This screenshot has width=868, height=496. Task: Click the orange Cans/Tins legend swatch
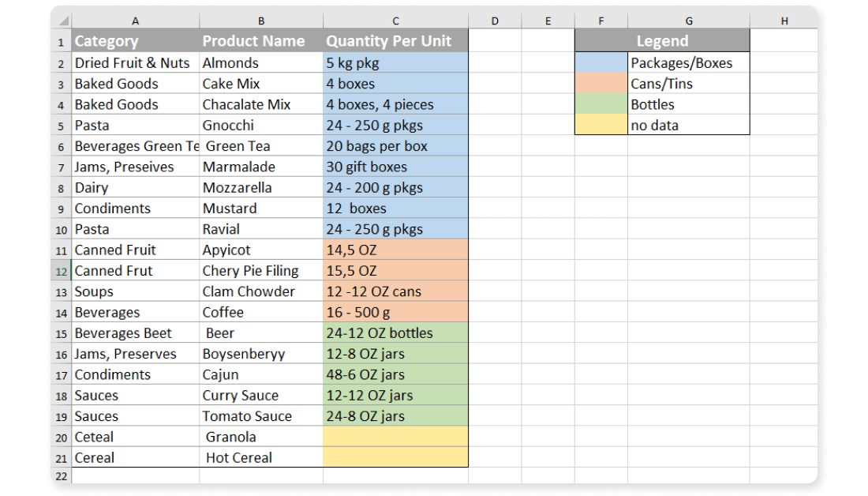point(601,84)
